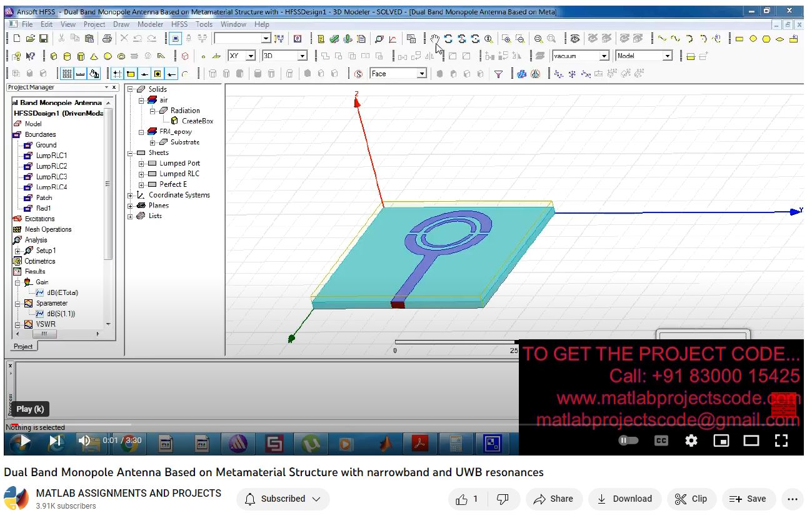Viewport: 812px width, 518px height.
Task: Select the Draw Cylinder tool
Action: [x=68, y=56]
